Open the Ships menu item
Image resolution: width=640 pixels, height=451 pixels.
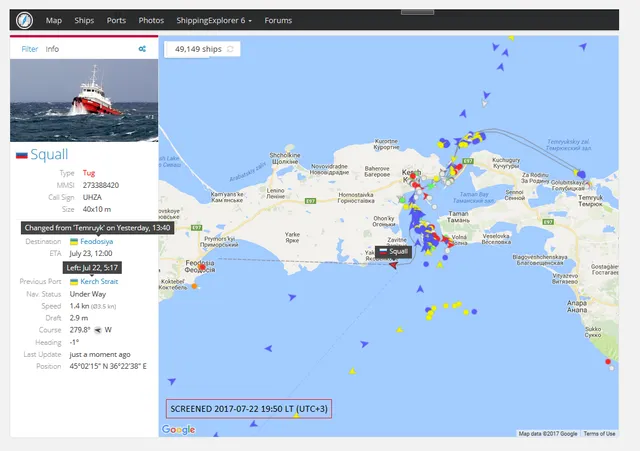point(84,20)
